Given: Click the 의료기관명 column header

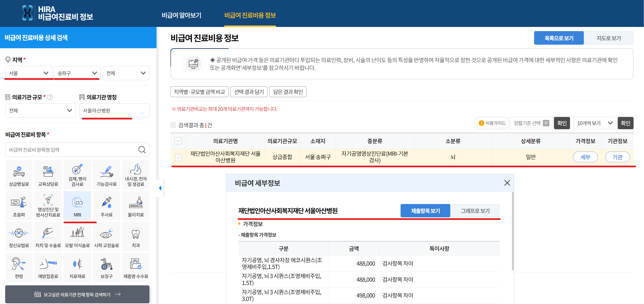Looking at the screenshot, I should point(225,141).
